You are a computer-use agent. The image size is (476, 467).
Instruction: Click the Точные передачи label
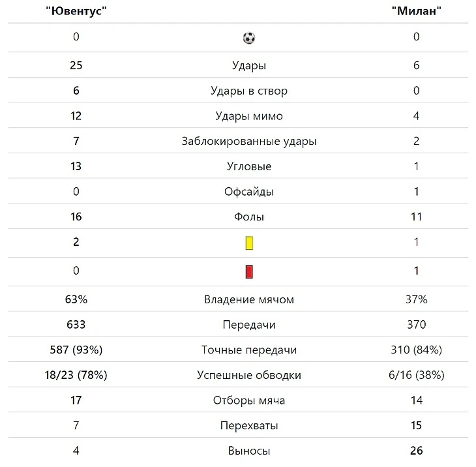(x=248, y=350)
